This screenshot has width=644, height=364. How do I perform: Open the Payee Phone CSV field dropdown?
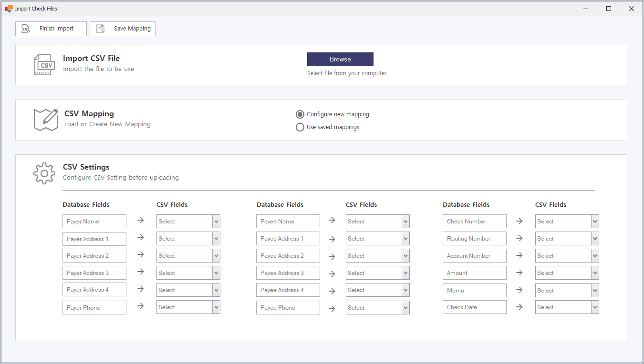377,308
